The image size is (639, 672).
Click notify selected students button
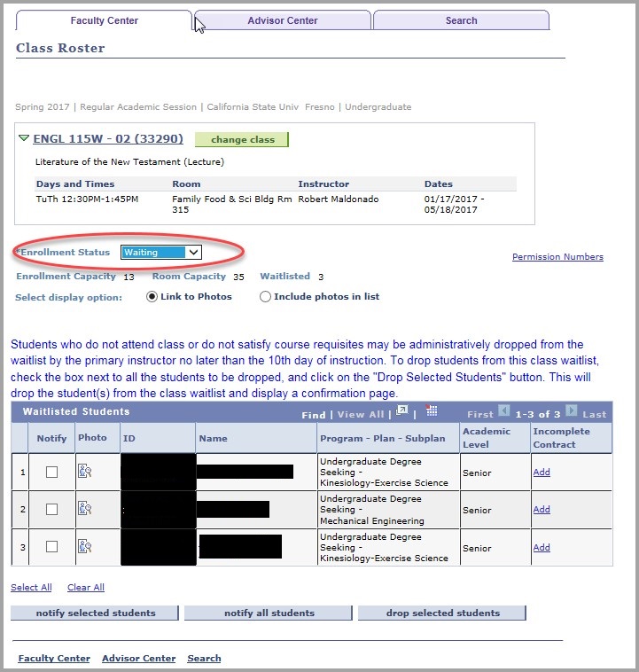click(95, 613)
